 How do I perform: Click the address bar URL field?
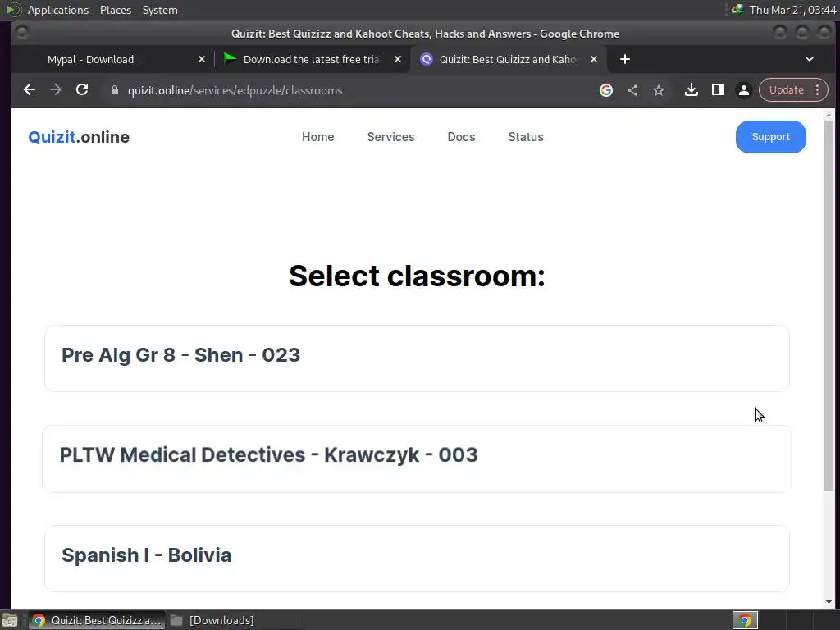click(354, 90)
